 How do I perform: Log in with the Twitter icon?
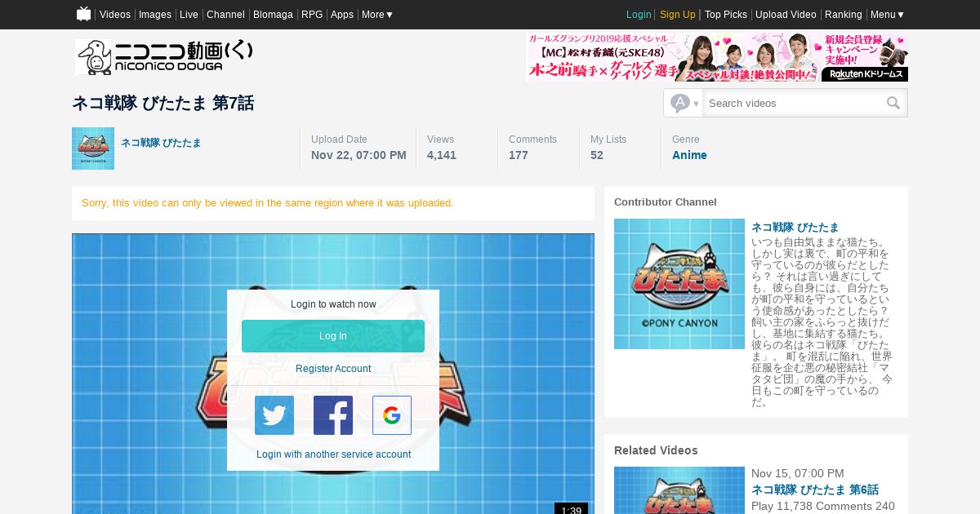click(274, 415)
